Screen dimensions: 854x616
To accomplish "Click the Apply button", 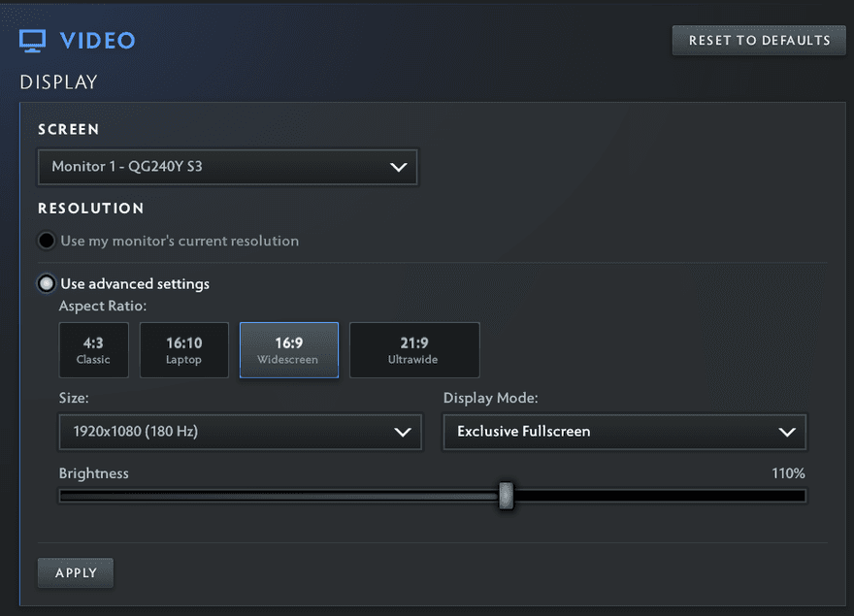I will click(76, 572).
